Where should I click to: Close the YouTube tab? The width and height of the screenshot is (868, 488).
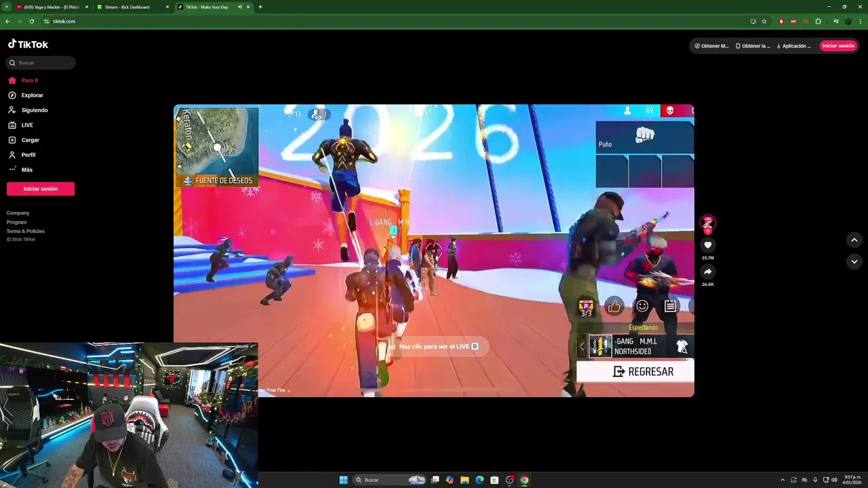click(87, 7)
